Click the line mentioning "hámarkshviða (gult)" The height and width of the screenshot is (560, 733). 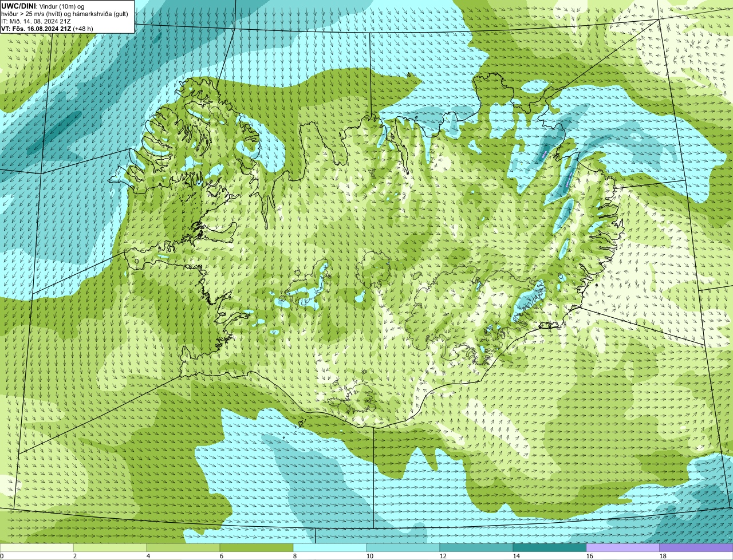coord(65,13)
